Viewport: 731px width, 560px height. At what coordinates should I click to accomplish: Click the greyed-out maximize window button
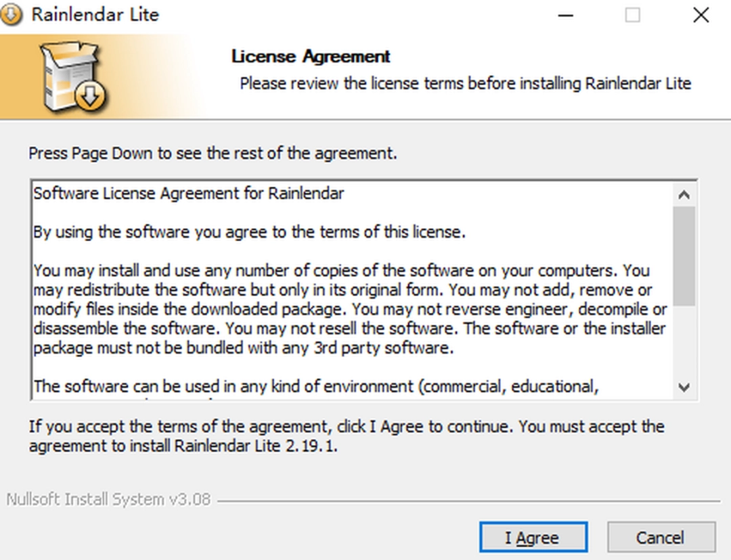coord(632,15)
